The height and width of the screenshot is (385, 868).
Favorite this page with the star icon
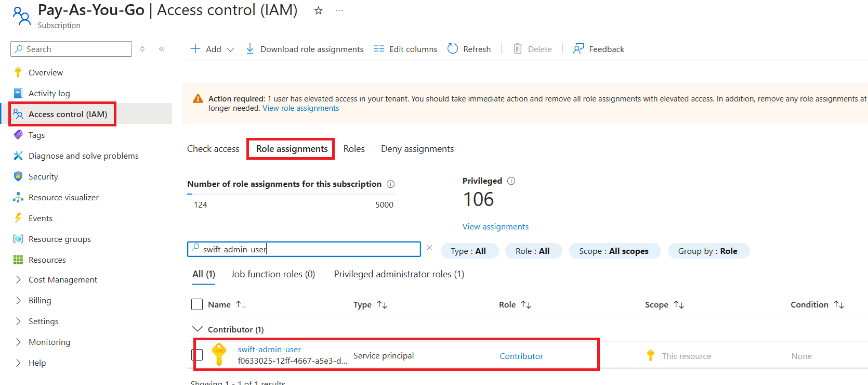pyautogui.click(x=319, y=10)
